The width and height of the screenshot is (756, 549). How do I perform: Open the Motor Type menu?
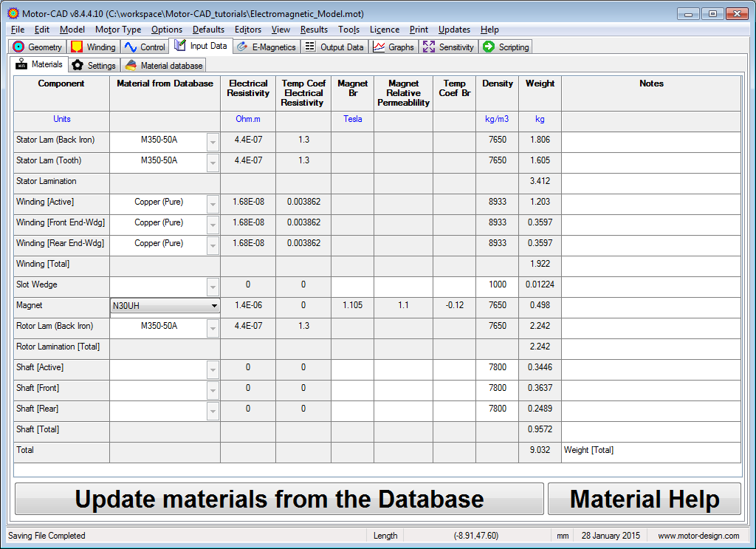coord(118,30)
